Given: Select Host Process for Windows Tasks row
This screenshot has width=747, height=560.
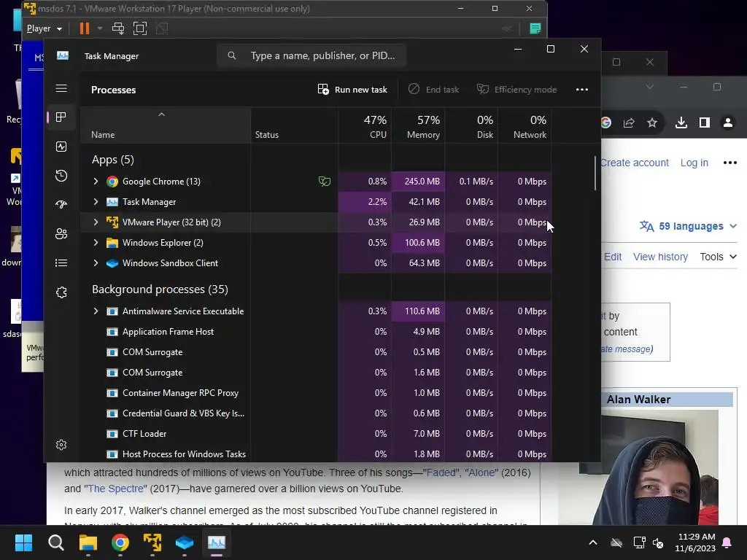Looking at the screenshot, I should (316, 454).
